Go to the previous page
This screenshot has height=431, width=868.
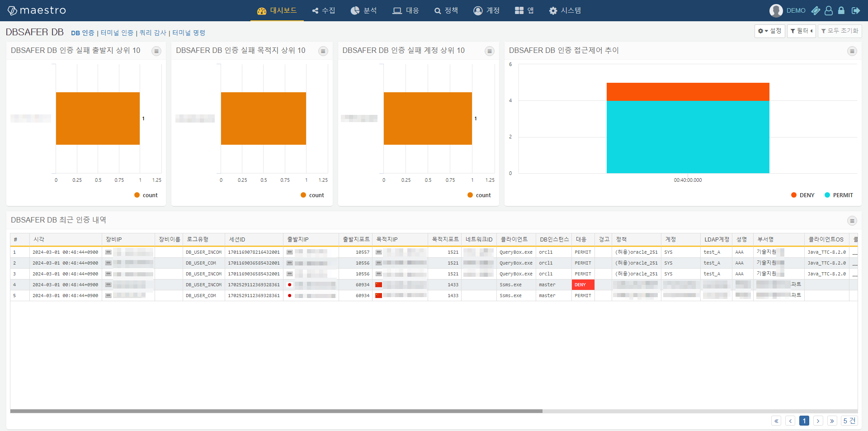790,421
